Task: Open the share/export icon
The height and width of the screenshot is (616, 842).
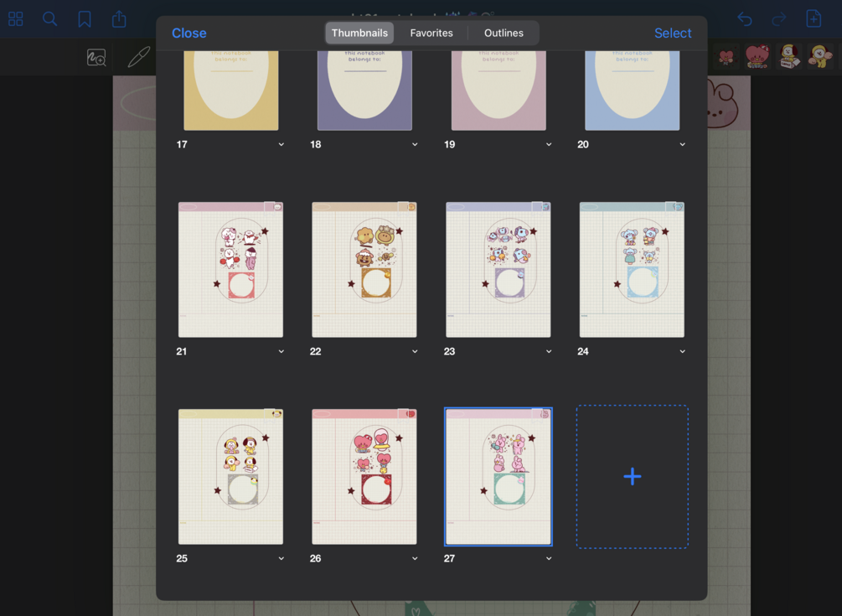Action: tap(119, 19)
